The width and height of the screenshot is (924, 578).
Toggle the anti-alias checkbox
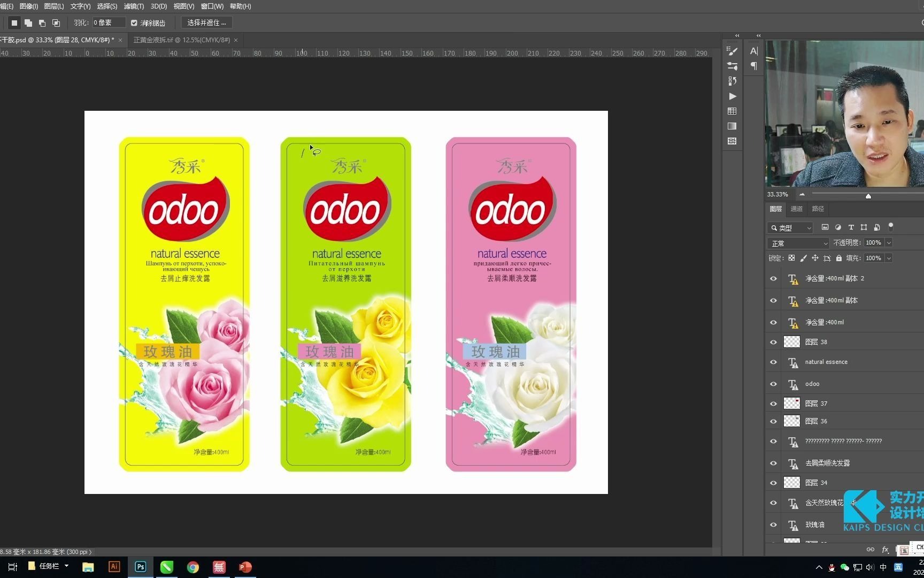pyautogui.click(x=134, y=22)
